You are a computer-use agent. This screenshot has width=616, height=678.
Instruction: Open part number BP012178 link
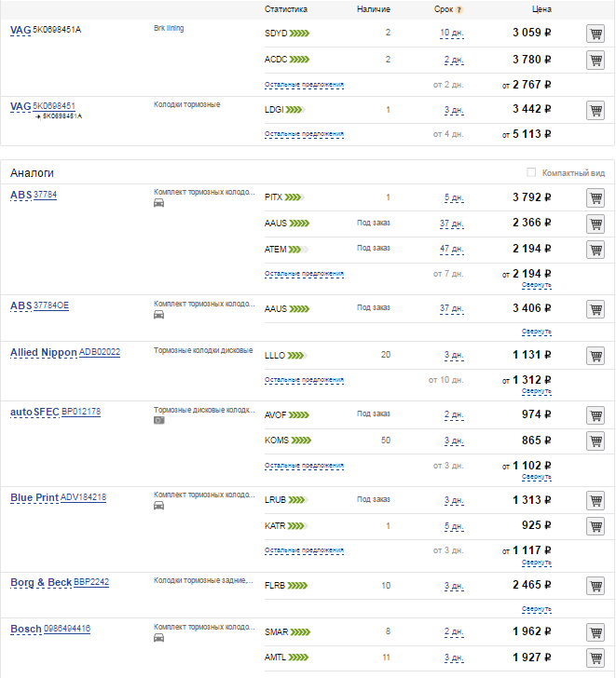click(81, 412)
